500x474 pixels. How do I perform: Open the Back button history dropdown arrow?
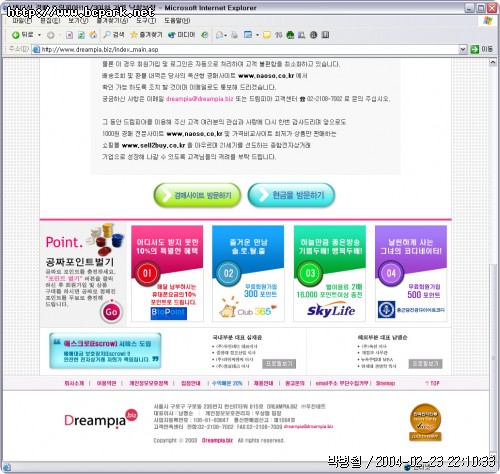pyautogui.click(x=39, y=35)
